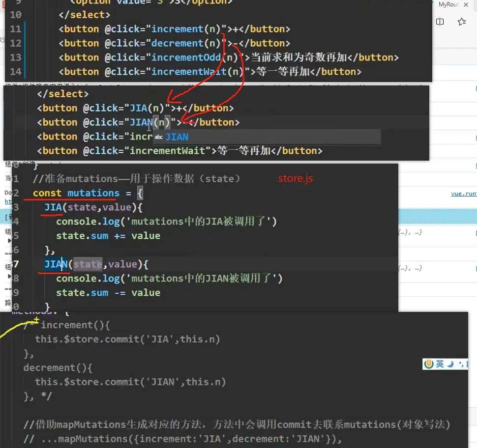The width and height of the screenshot is (477, 448).
Task: Select JIAN from the autocomplete popup
Action: (x=176, y=137)
